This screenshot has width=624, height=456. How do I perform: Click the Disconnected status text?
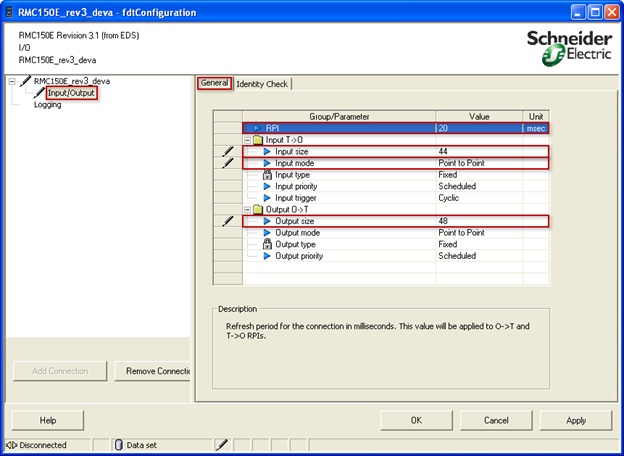43,445
